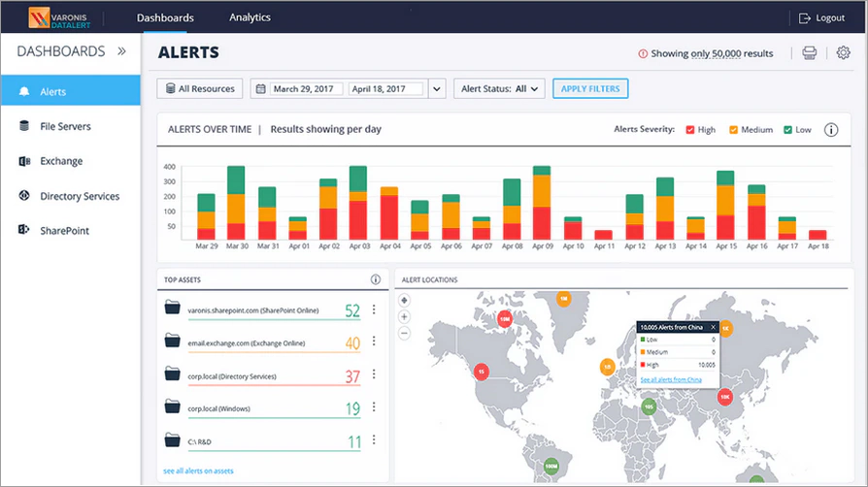The width and height of the screenshot is (868, 487).
Task: Click the 'High' row in China tooltip
Action: [678, 365]
